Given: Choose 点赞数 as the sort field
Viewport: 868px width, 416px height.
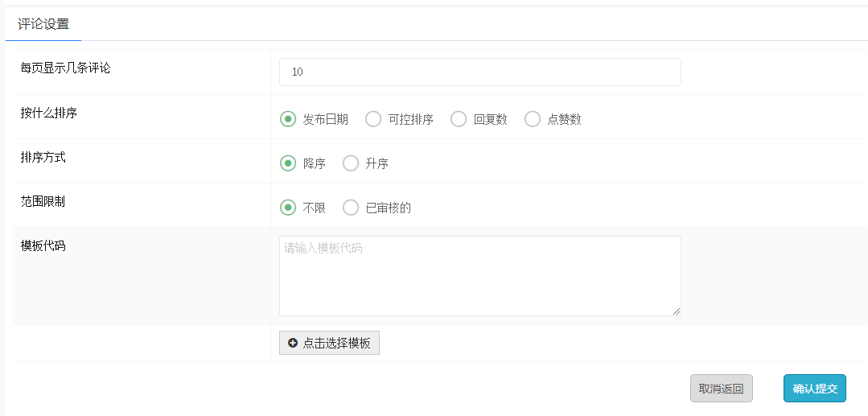Looking at the screenshot, I should coord(533,119).
